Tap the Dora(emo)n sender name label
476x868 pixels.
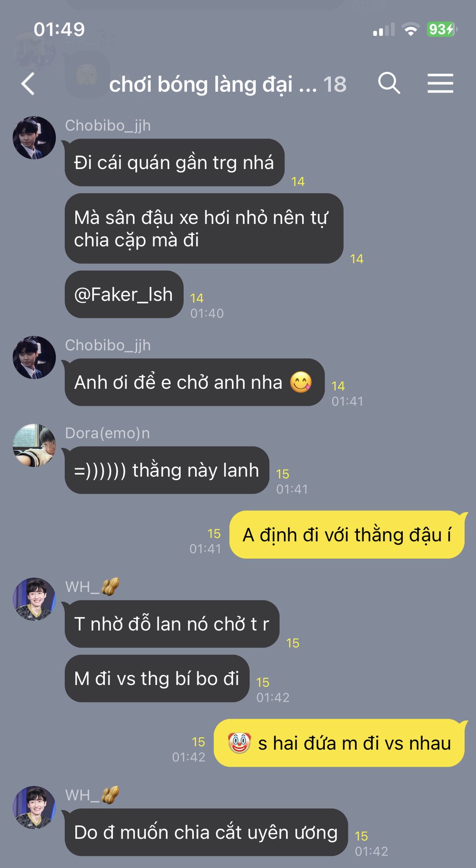[107, 433]
